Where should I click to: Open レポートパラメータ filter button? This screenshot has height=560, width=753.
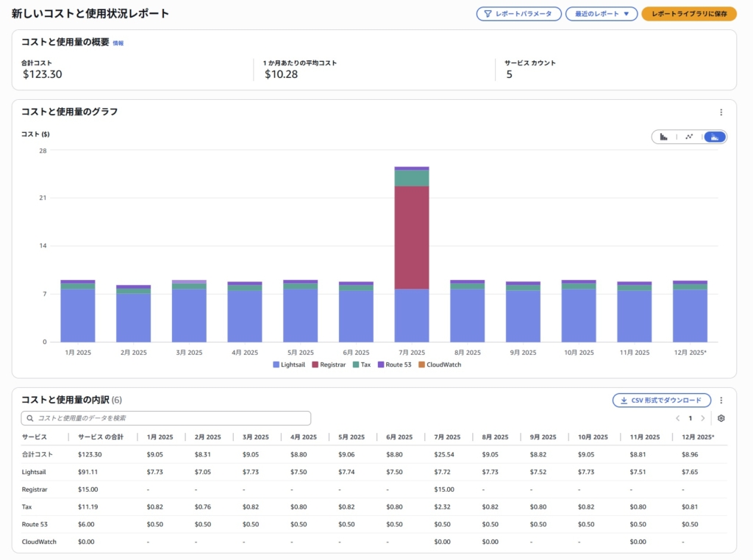[x=518, y=14]
